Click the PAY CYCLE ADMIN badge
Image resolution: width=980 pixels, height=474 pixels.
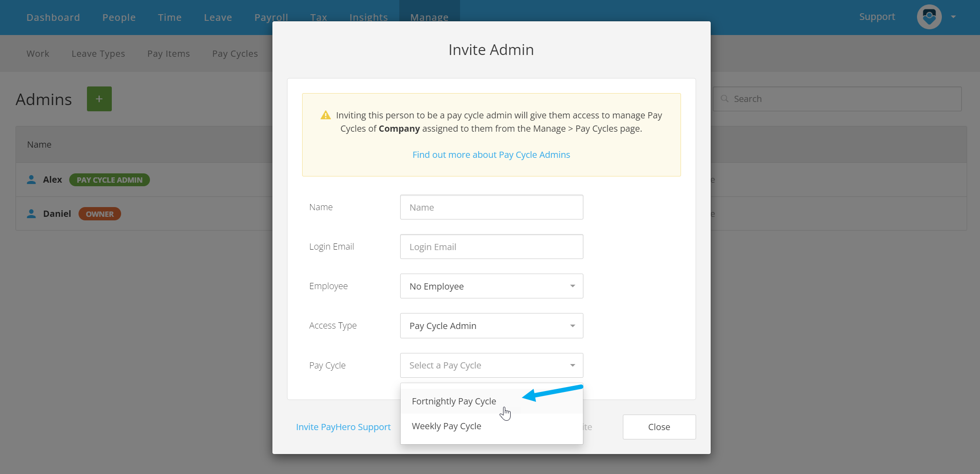[110, 180]
